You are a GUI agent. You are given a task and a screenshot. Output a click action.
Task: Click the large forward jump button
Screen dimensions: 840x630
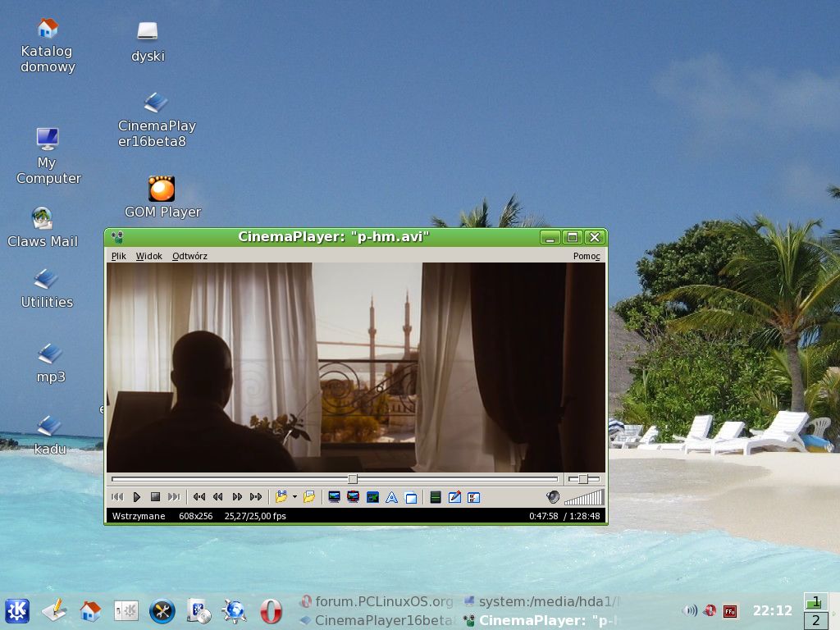(x=256, y=497)
